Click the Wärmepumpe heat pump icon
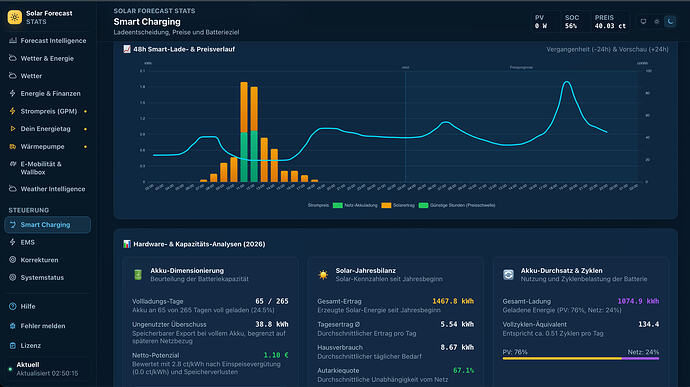 coord(13,146)
